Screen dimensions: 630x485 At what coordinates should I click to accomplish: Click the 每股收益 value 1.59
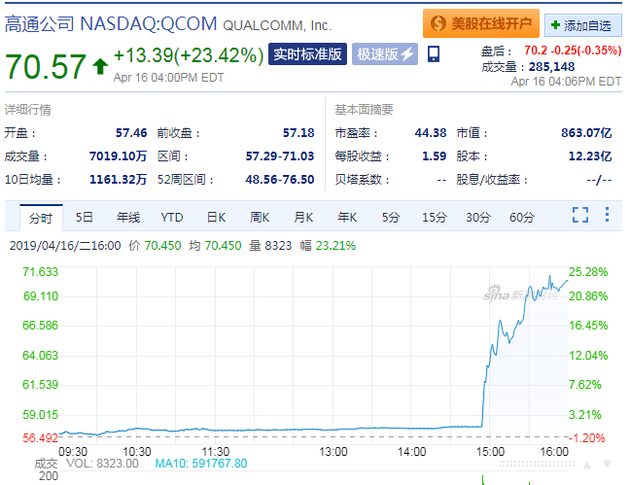click(434, 156)
